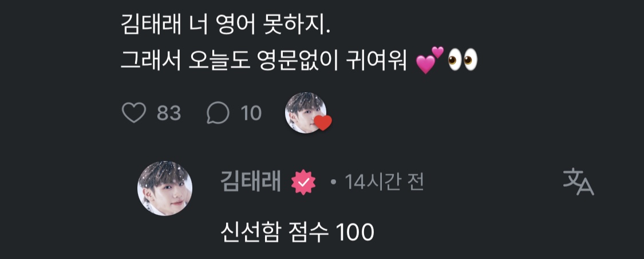644x259 pixels.
Task: Tap the small dot separator before the timestamp
Action: (333, 182)
